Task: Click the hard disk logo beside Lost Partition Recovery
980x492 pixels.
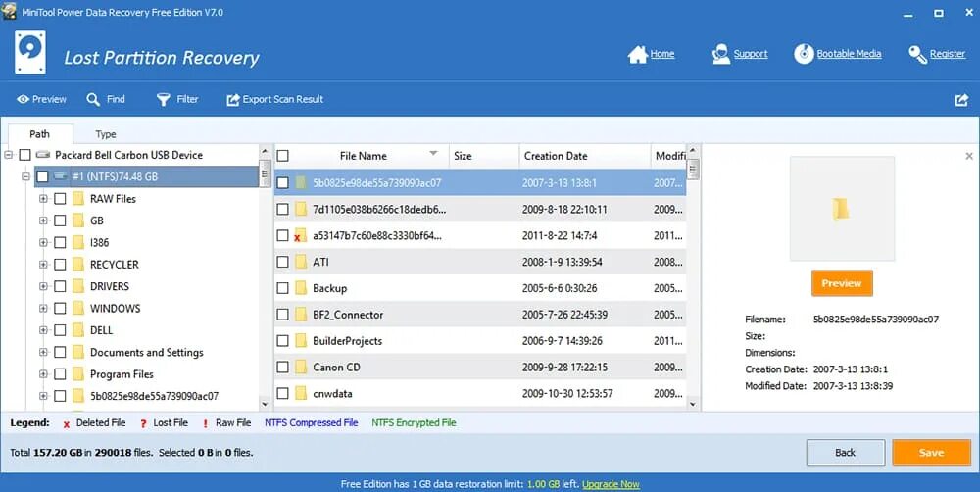Action: [30, 53]
